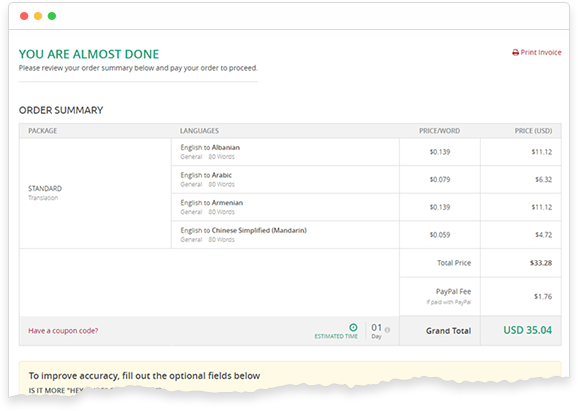The image size is (578, 411).
Task: Click the '01 Day' estimate value
Action: point(376,331)
